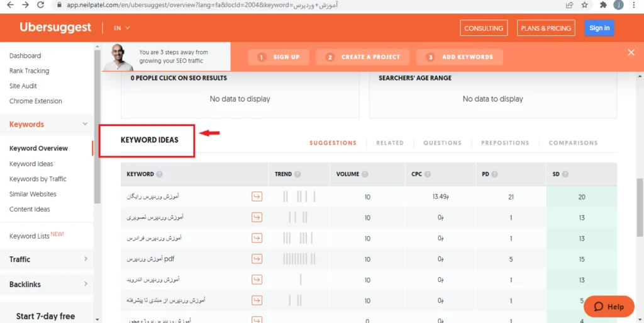Switch to the RELATED tab
The image size is (644, 323).
tap(390, 143)
